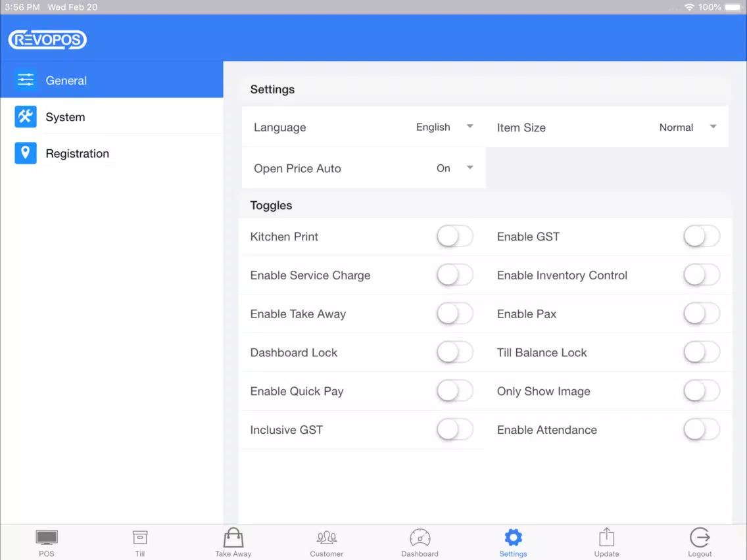
Task: Open the Item Size dropdown arrow
Action: point(713,126)
